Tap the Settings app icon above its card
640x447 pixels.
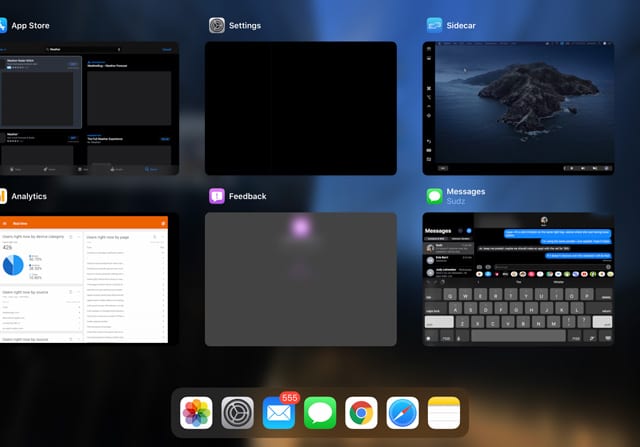point(217,25)
